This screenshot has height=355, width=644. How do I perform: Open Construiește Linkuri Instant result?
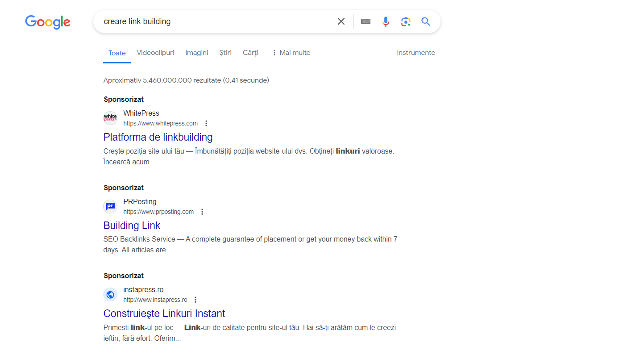(164, 313)
